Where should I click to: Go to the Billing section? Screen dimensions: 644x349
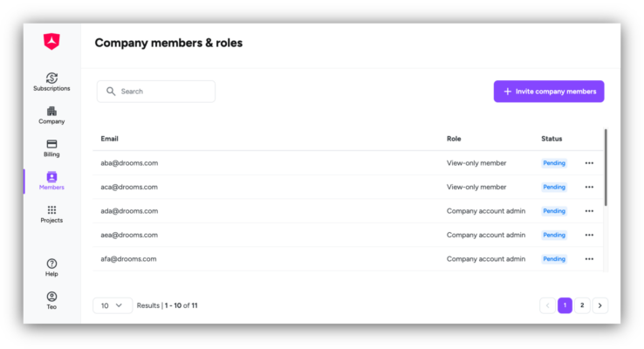click(x=51, y=147)
